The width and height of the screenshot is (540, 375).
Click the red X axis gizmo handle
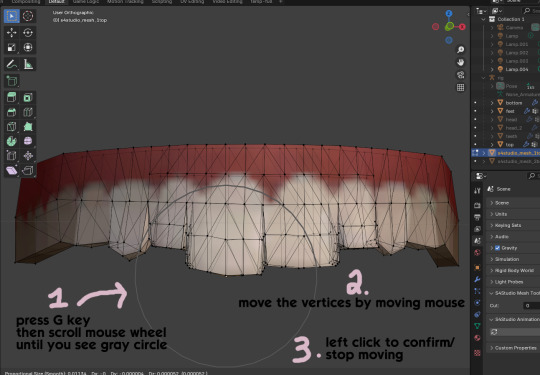click(462, 27)
